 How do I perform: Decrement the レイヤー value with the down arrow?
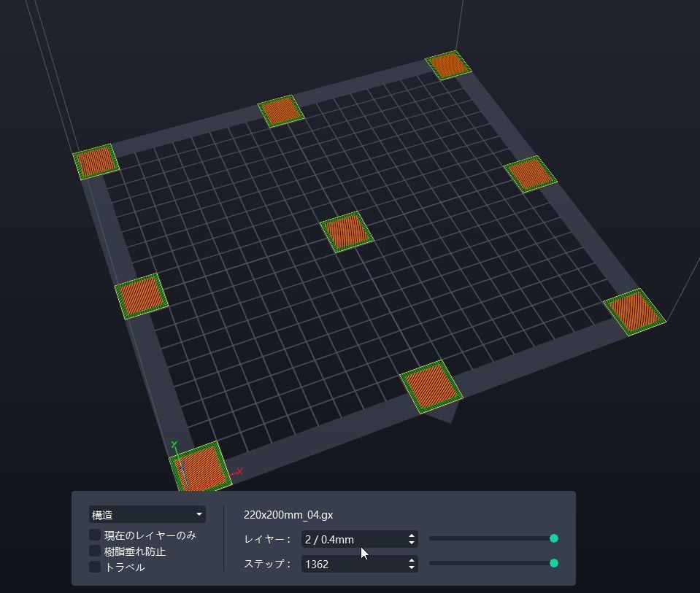(411, 542)
